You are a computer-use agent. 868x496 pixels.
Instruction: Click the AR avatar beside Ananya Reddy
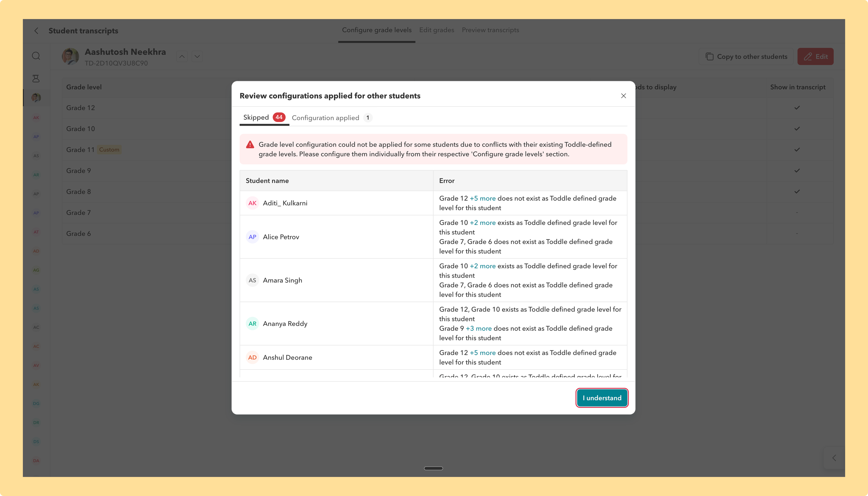click(x=252, y=324)
